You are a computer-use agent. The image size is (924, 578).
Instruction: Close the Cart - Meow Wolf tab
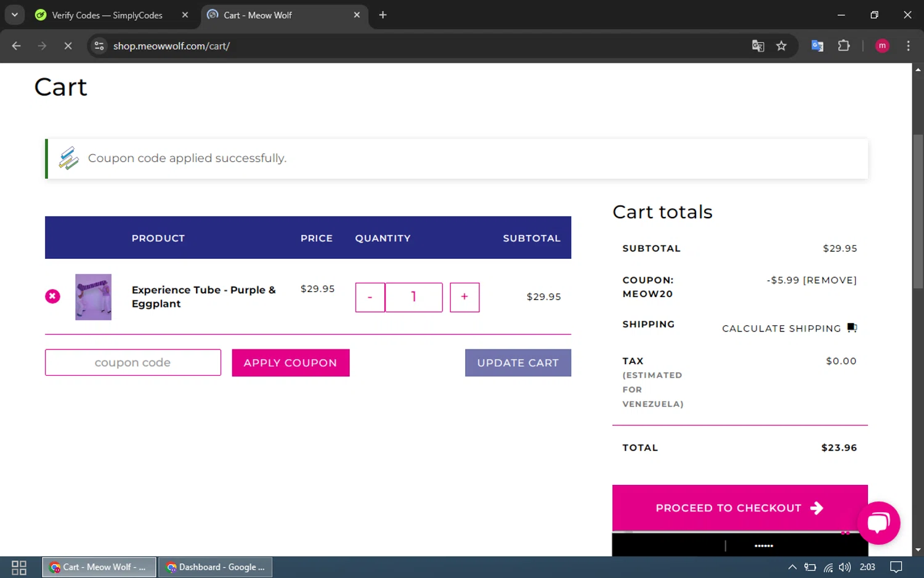(x=357, y=15)
